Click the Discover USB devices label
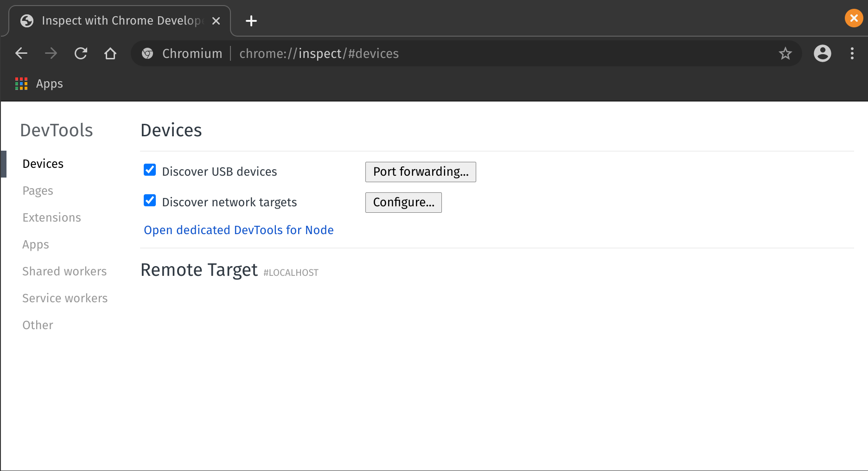The image size is (868, 471). point(219,172)
